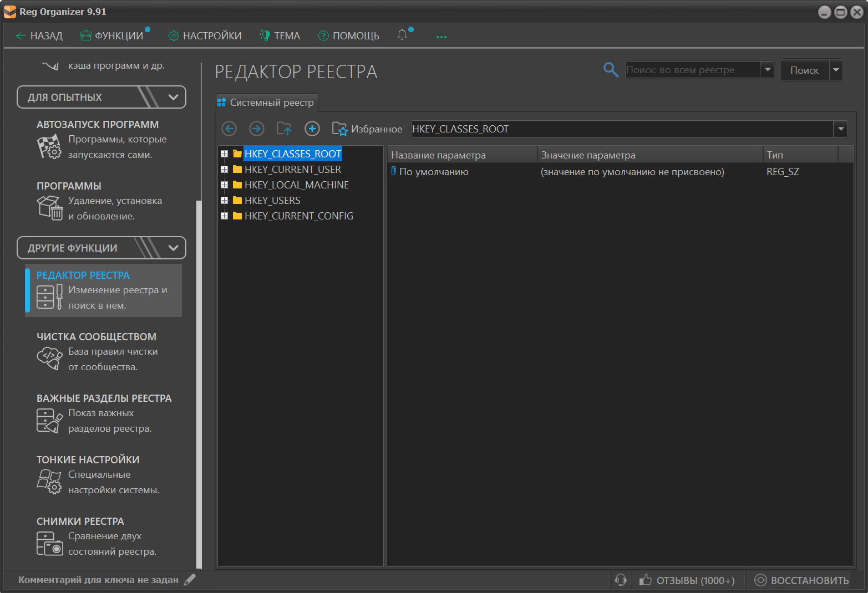Click the notification bell icon
Screen dimensions: 868x593
tap(402, 35)
